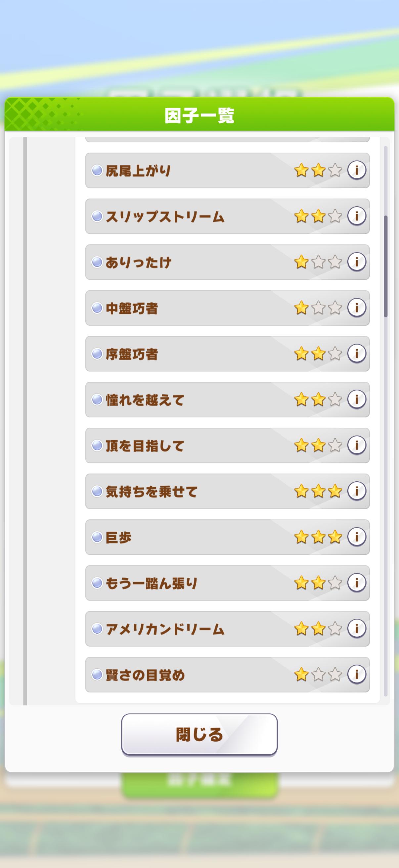Tap the blue orb beside 尻尾上がり

click(97, 170)
